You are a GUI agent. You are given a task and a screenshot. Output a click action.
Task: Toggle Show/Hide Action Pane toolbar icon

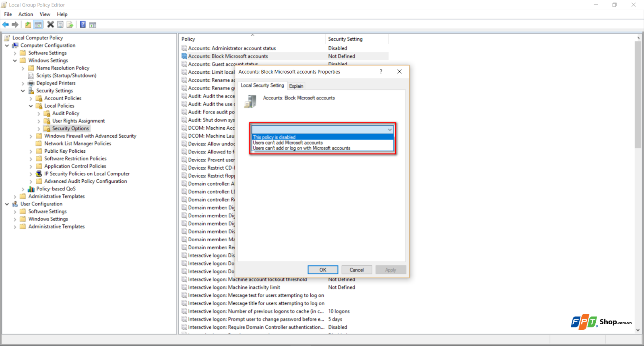pyautogui.click(x=93, y=25)
